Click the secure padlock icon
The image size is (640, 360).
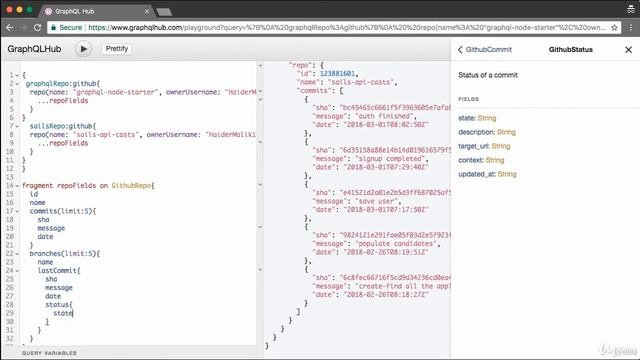(53, 28)
